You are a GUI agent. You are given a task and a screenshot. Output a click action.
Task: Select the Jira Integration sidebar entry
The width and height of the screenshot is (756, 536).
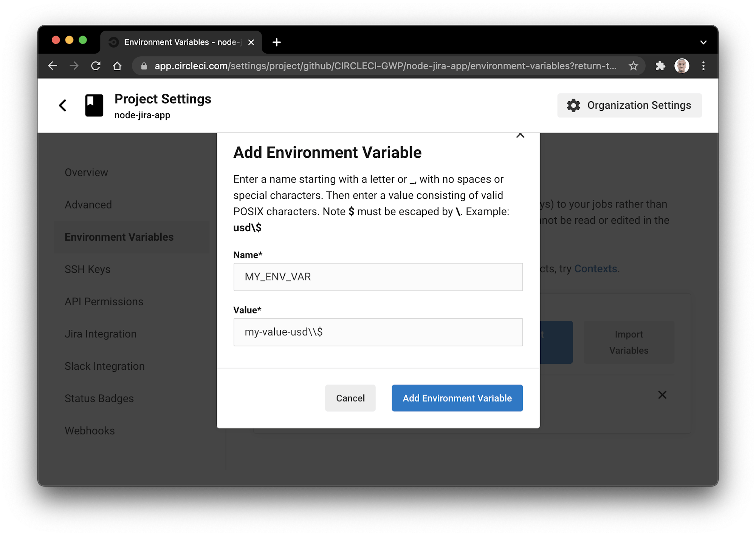101,334
